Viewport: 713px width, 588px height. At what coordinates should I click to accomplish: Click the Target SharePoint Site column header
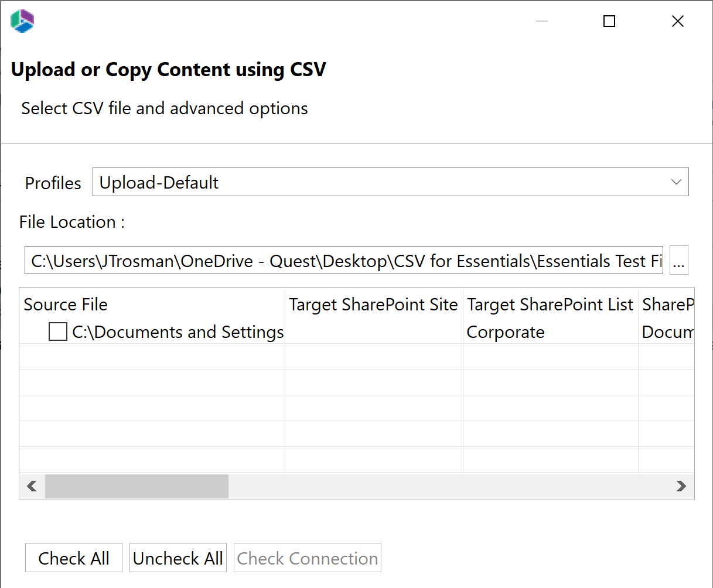(x=373, y=305)
